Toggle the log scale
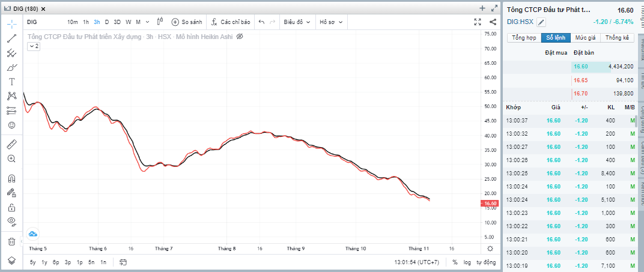The width and height of the screenshot is (644, 272). (467, 262)
